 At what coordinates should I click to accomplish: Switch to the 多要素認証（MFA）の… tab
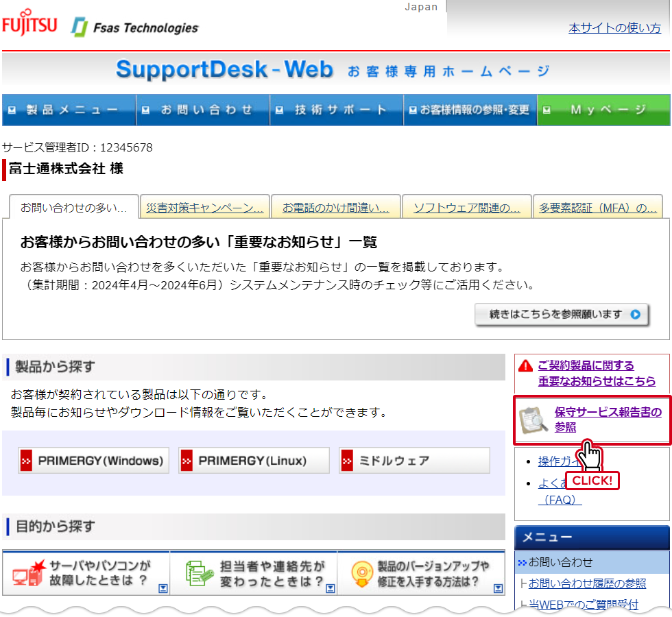598,207
